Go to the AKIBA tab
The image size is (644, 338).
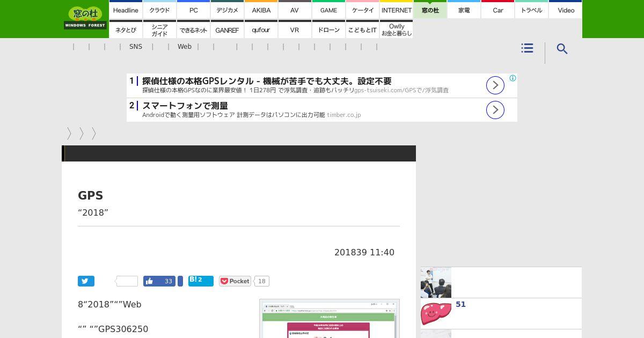click(261, 10)
